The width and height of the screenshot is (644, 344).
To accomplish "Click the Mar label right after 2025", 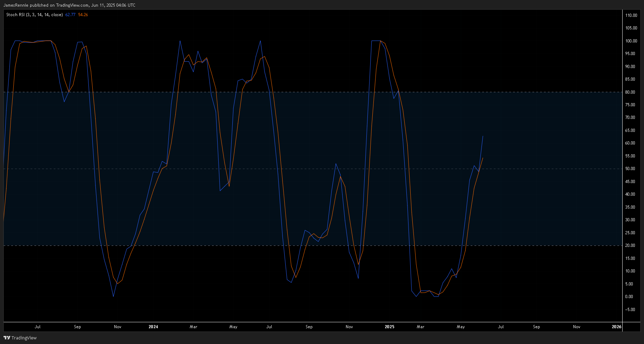I will tap(420, 327).
